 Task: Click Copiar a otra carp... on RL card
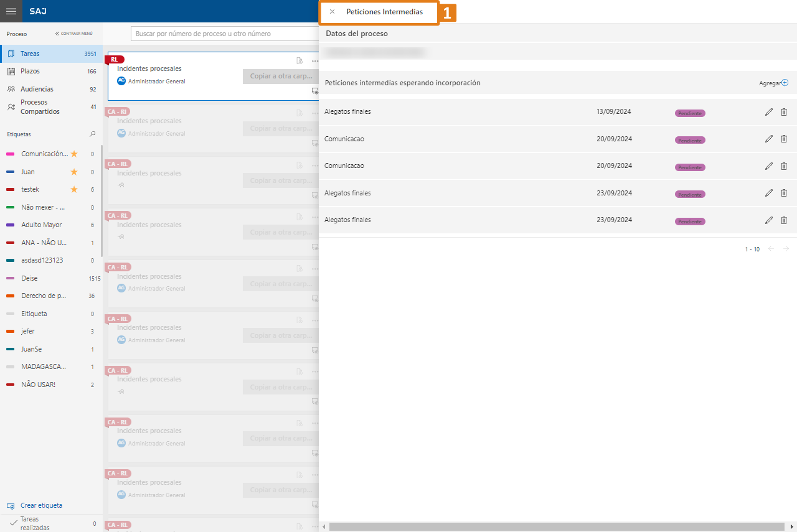pos(281,76)
